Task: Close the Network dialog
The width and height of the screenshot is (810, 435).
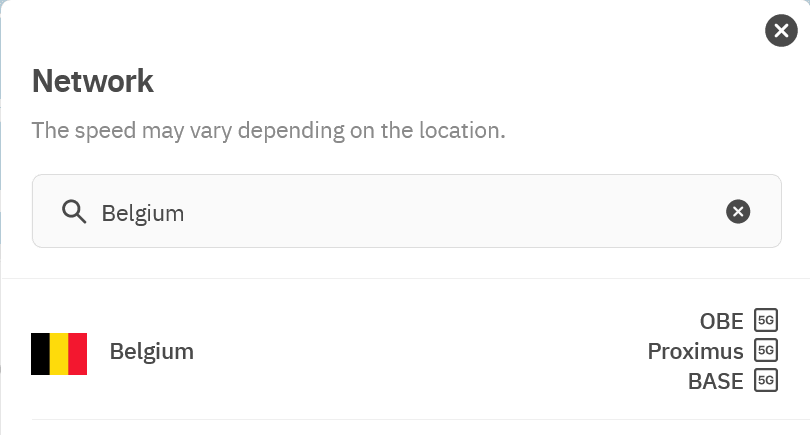Action: click(x=781, y=31)
